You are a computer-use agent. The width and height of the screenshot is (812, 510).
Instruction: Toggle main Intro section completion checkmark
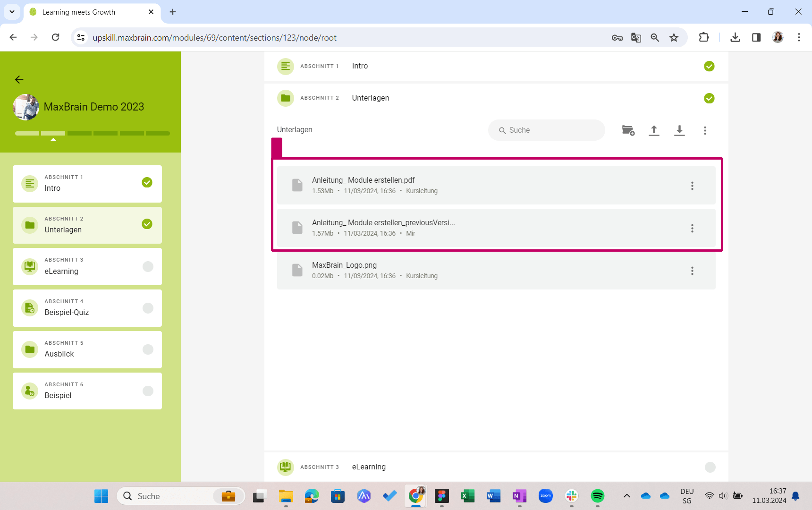tap(709, 66)
